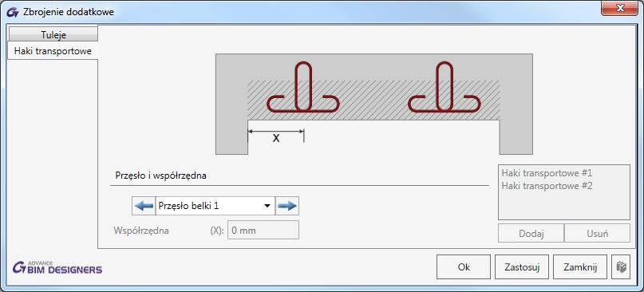This screenshot has width=644, height=292.
Task: Click the BIM Designers logo
Action: pos(57,267)
